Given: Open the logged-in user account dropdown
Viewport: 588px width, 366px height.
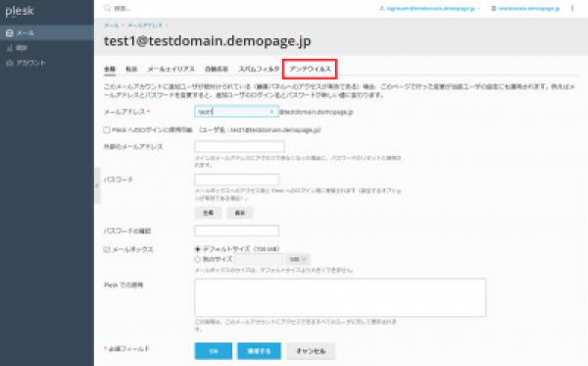Looking at the screenshot, I should coord(430,8).
